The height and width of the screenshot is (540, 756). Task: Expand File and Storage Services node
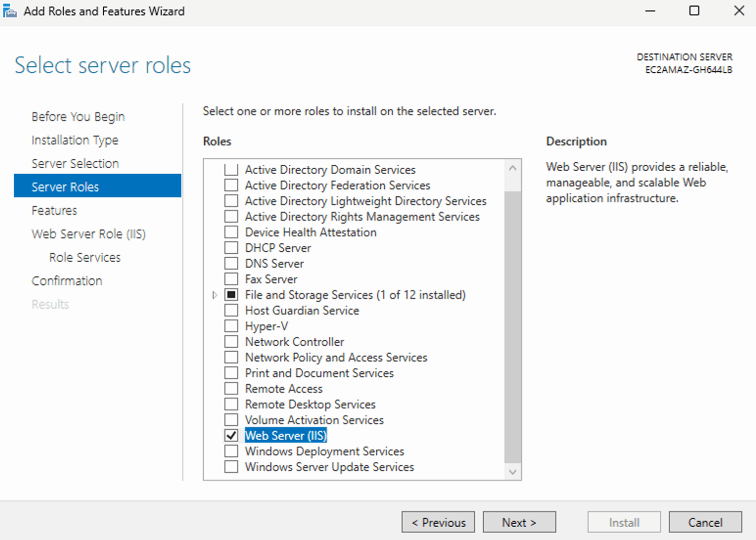215,295
